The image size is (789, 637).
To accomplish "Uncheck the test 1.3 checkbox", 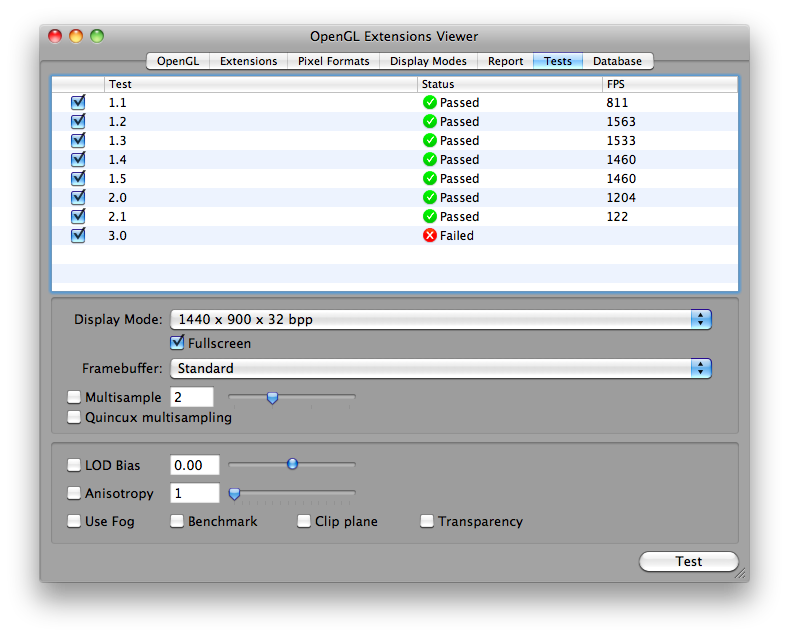I will point(78,140).
